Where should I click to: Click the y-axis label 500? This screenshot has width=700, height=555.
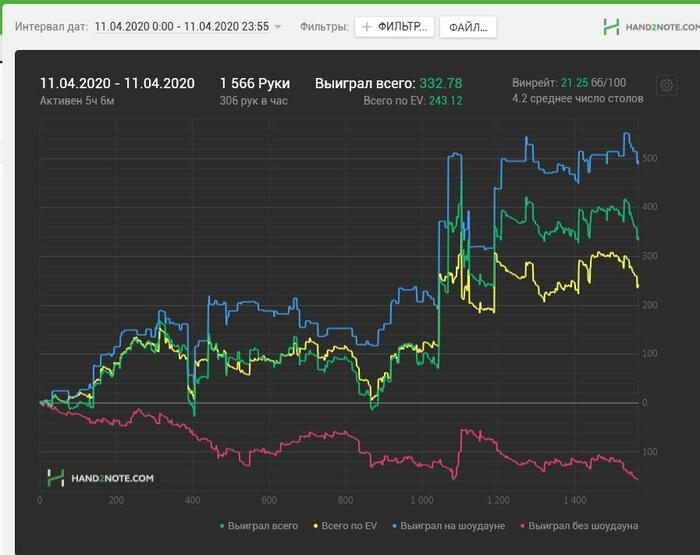point(650,158)
